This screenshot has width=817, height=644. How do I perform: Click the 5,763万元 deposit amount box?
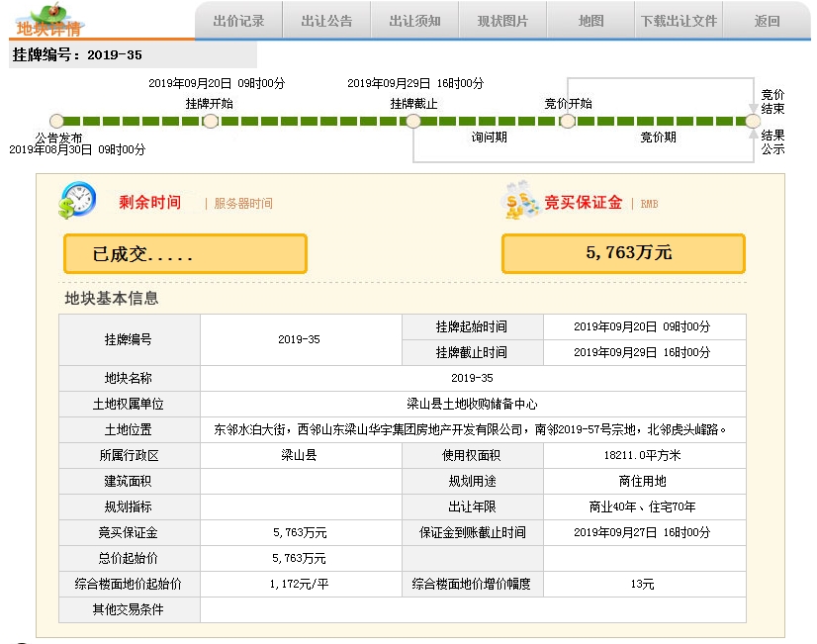coord(623,254)
